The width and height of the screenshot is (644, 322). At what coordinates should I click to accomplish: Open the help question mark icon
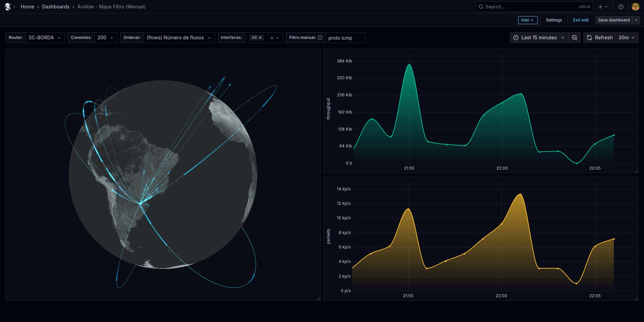(621, 7)
